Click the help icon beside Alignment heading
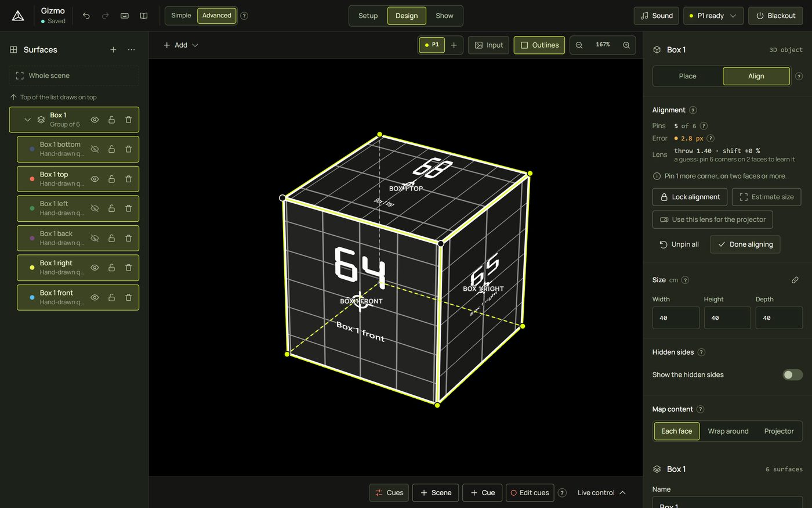Screen dimensions: 812x508 click(693, 110)
